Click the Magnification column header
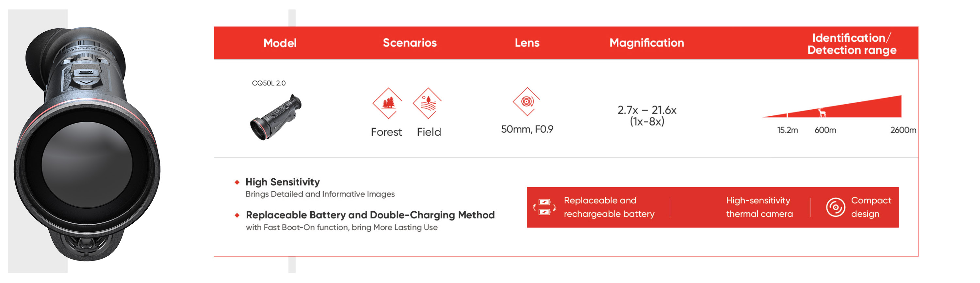The width and height of the screenshot is (980, 283). [x=646, y=43]
